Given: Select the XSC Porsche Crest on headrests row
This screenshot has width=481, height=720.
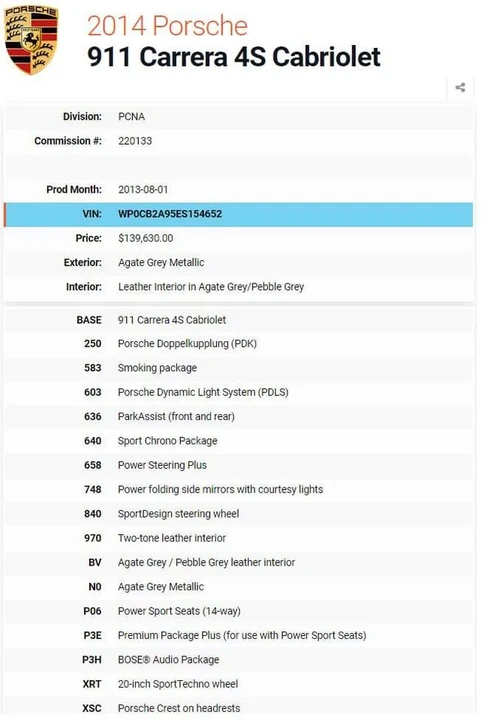Looking at the screenshot, I should 239,708.
